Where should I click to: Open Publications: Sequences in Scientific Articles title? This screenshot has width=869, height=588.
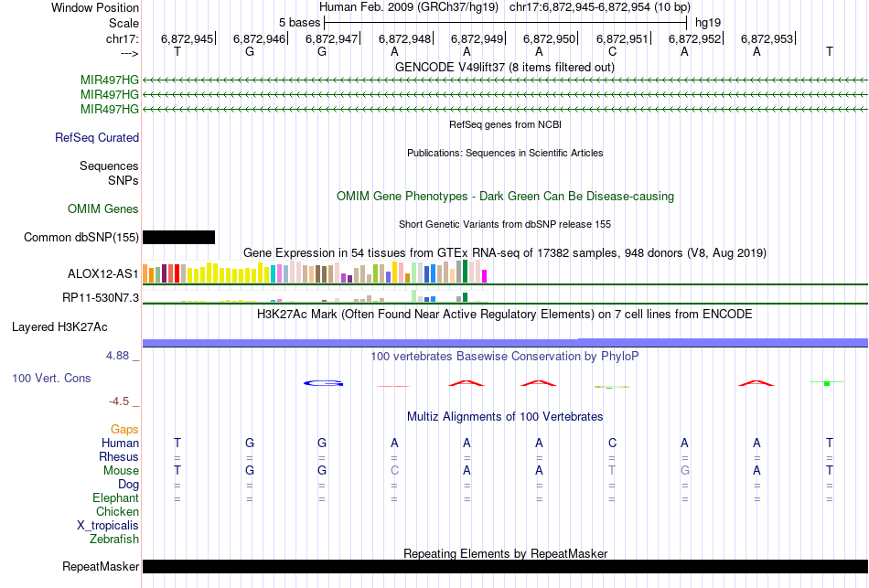(x=505, y=153)
